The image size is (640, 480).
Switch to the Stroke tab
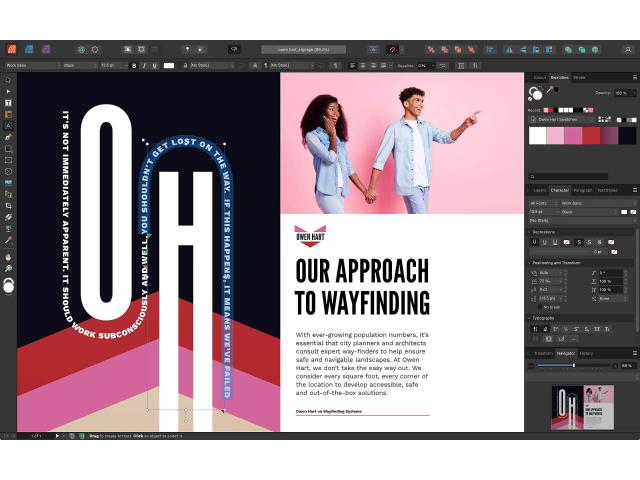click(579, 77)
